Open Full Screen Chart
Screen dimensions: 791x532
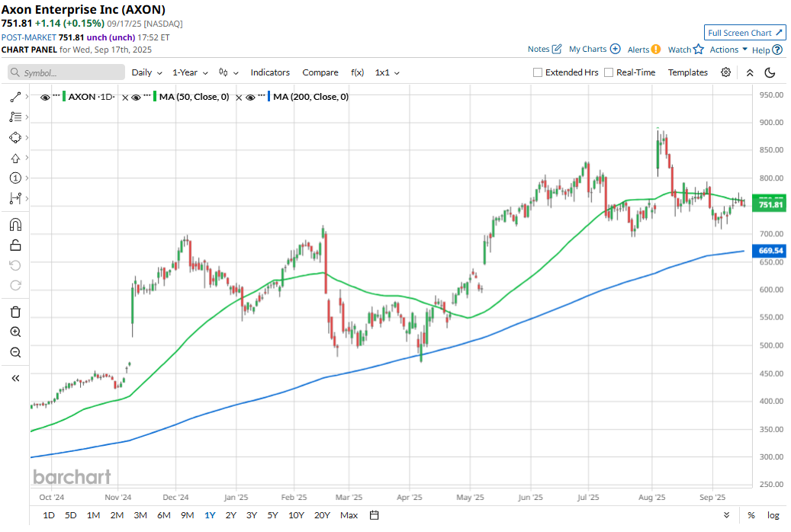[744, 33]
